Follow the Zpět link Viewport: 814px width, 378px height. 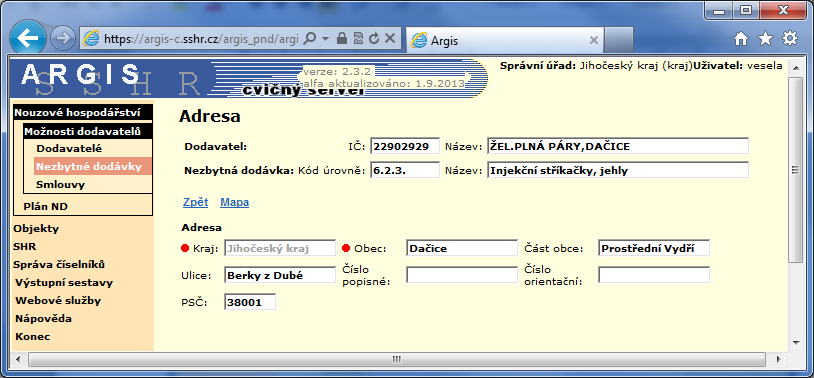pyautogui.click(x=195, y=202)
